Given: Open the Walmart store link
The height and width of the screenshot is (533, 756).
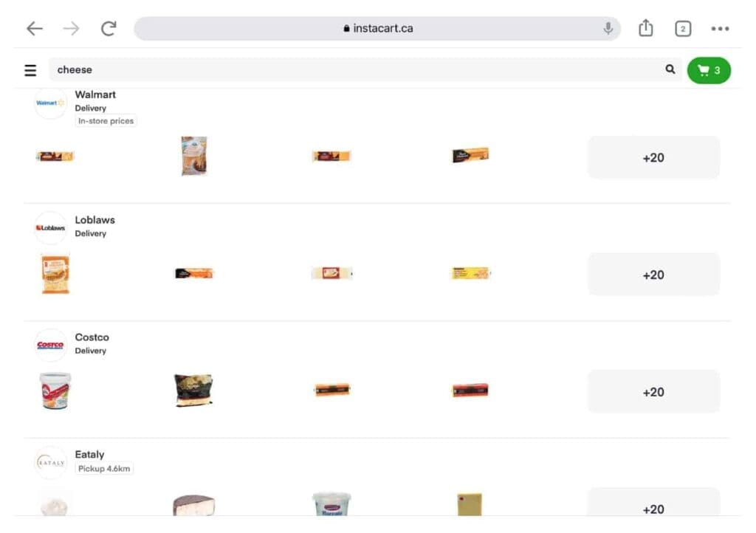Looking at the screenshot, I should 95,94.
